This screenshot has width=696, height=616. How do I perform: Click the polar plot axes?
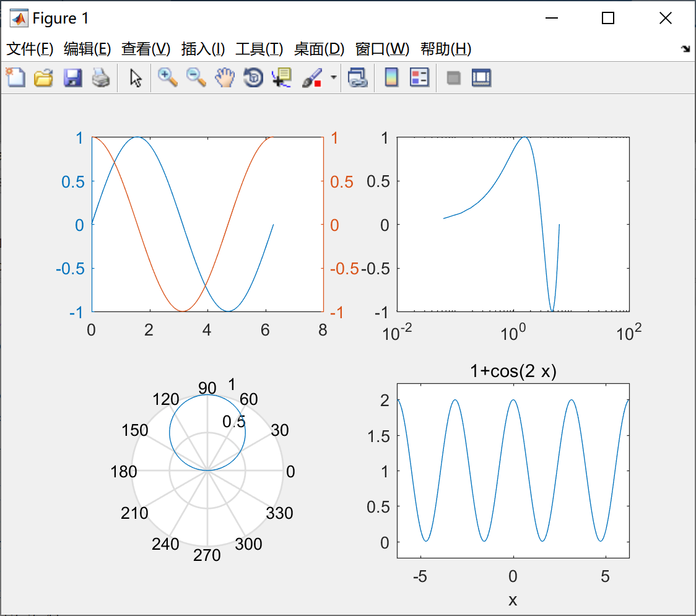point(207,471)
